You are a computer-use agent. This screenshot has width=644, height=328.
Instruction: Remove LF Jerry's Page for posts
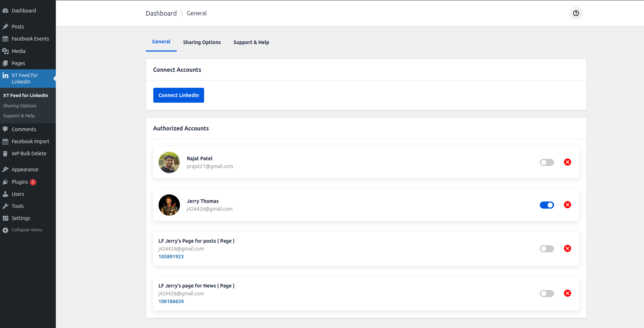(x=567, y=248)
